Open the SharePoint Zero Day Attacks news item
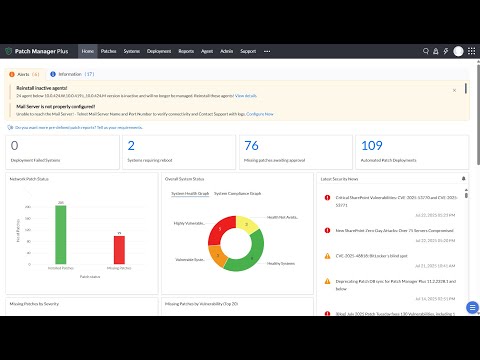The width and height of the screenshot is (480, 360). click(x=394, y=230)
